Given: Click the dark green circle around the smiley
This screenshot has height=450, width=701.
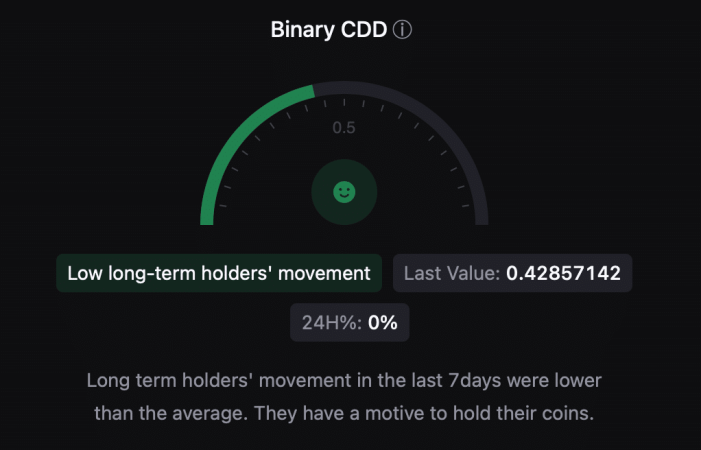Looking at the screenshot, I should [344, 192].
